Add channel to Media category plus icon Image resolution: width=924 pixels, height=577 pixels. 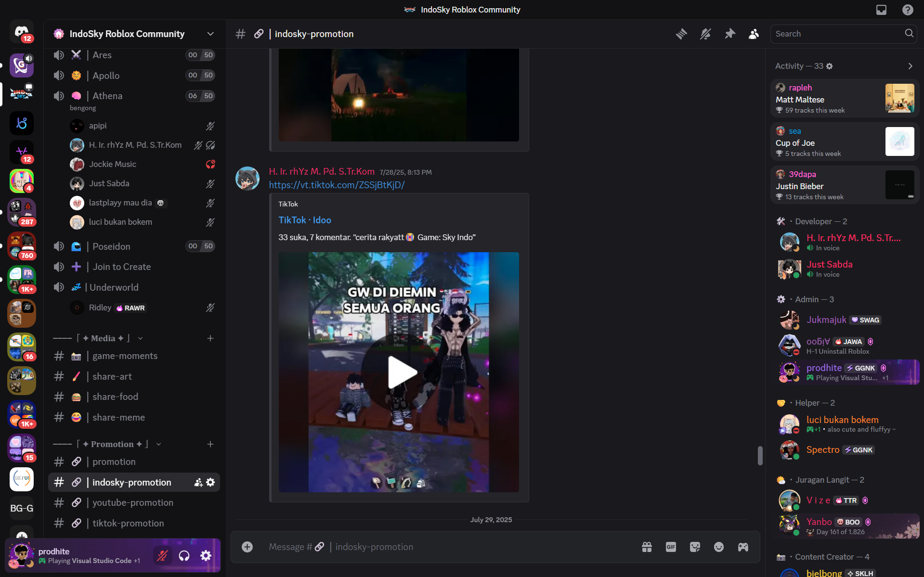(210, 338)
